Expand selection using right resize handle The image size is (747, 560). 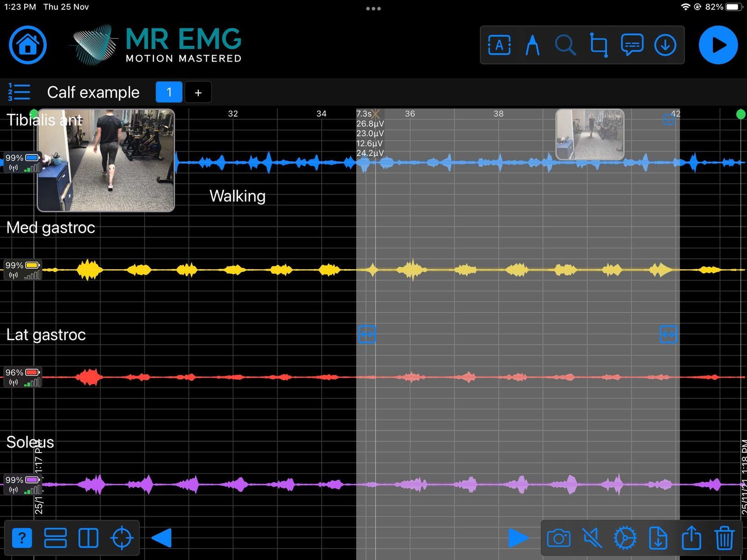[668, 334]
